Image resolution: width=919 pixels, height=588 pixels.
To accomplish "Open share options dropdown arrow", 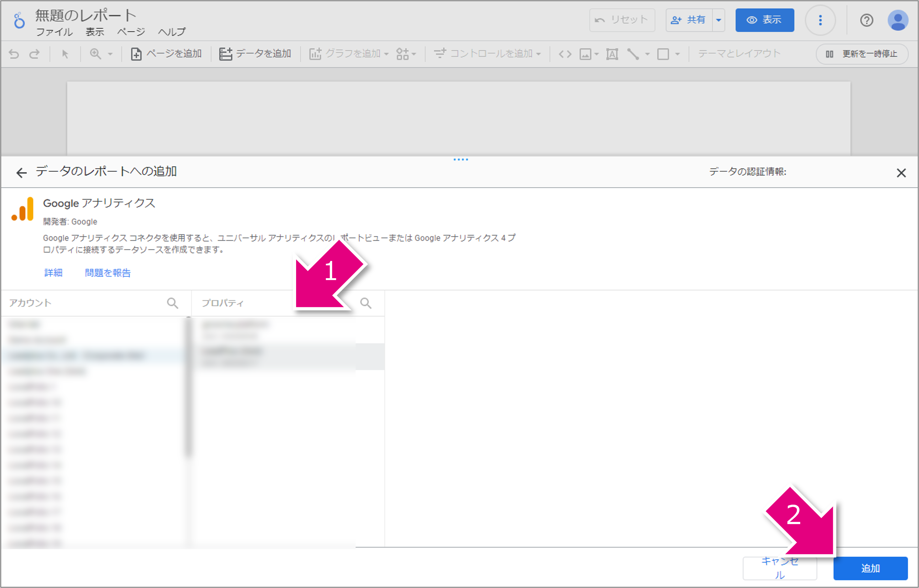I will coord(718,20).
